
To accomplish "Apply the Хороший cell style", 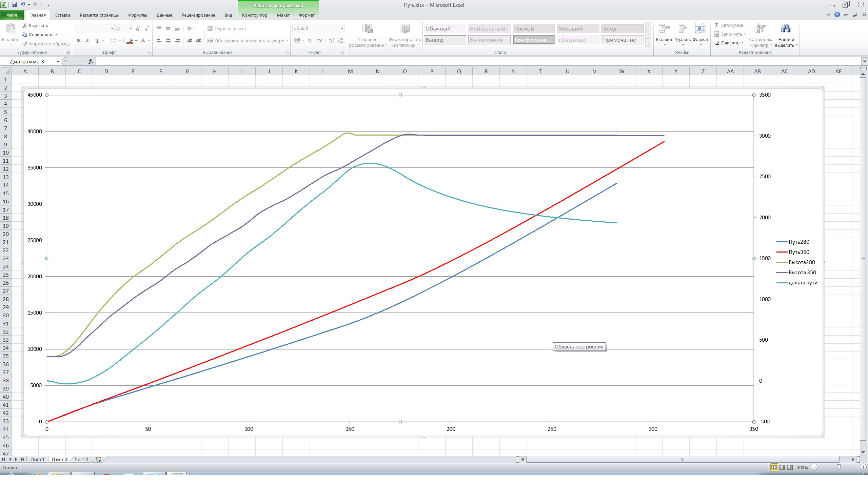I will click(x=578, y=29).
